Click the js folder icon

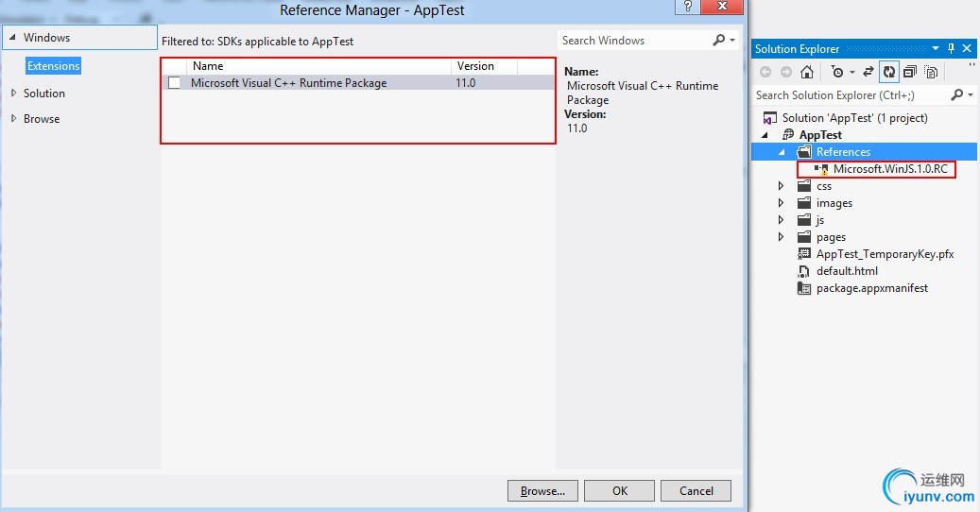(804, 220)
